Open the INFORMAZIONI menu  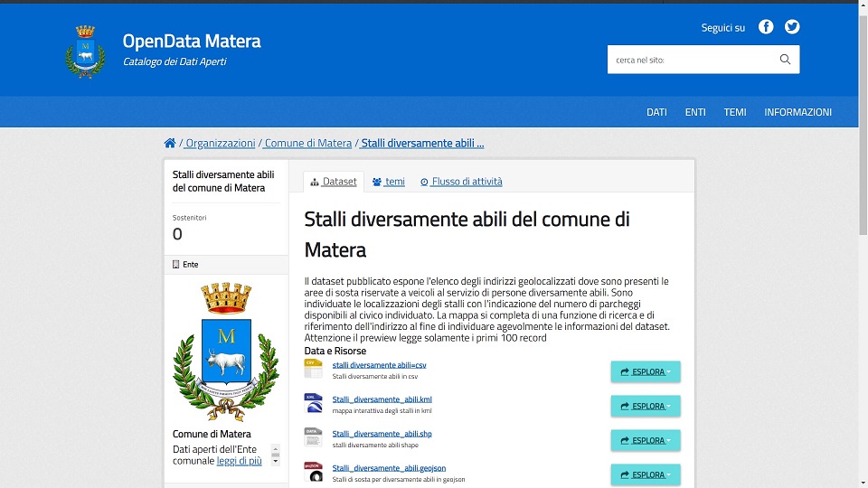797,112
